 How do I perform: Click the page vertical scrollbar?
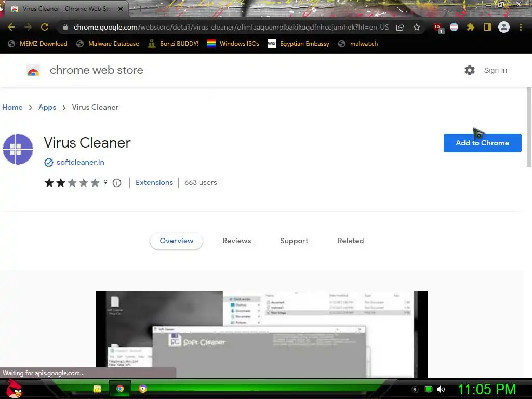point(529,127)
